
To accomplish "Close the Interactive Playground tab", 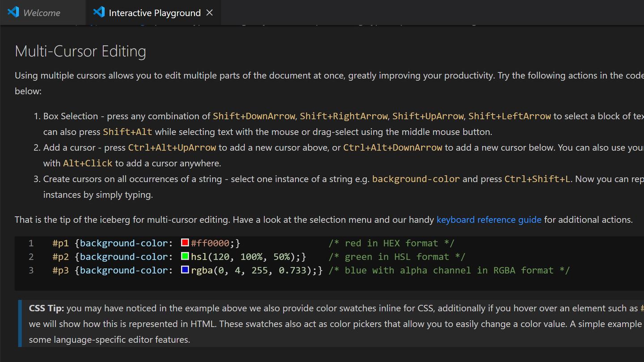I will [x=209, y=13].
